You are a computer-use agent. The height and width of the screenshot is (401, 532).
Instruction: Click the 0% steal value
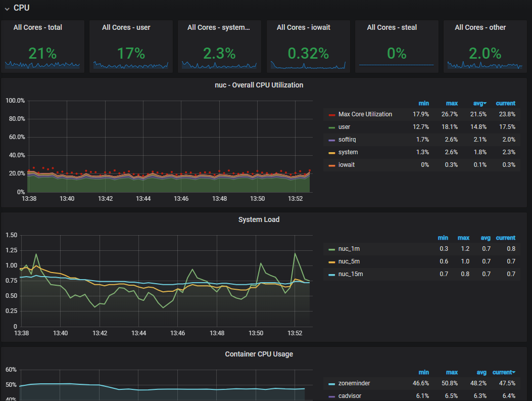coord(397,53)
